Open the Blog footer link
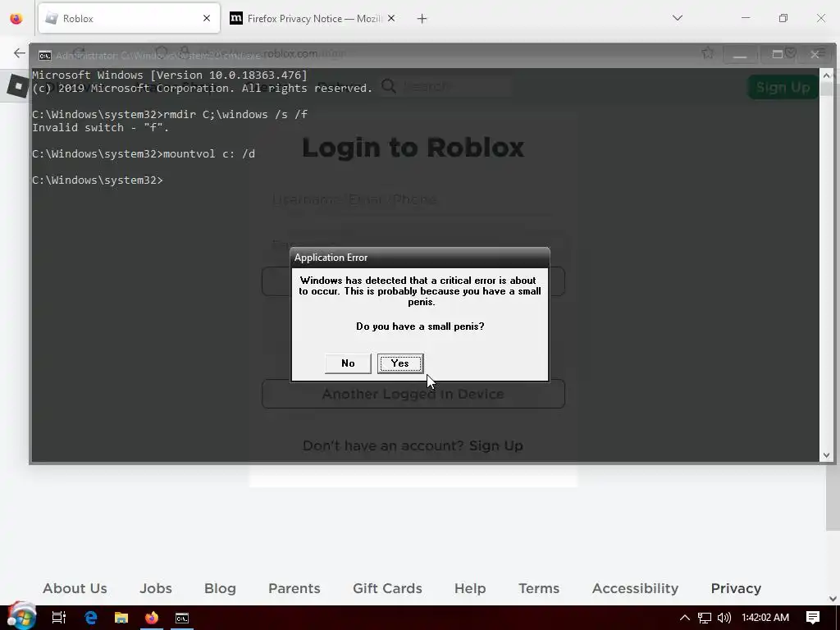840x630 pixels. click(x=220, y=588)
